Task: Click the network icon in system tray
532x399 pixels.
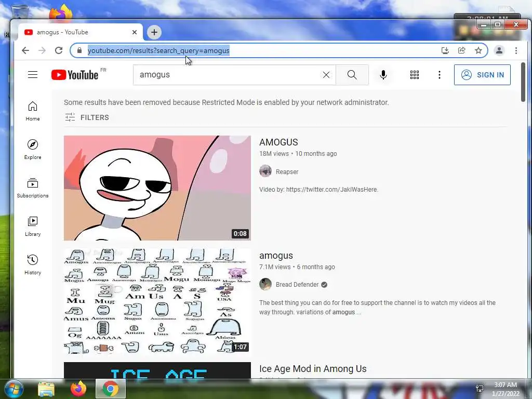Action: coord(480,389)
